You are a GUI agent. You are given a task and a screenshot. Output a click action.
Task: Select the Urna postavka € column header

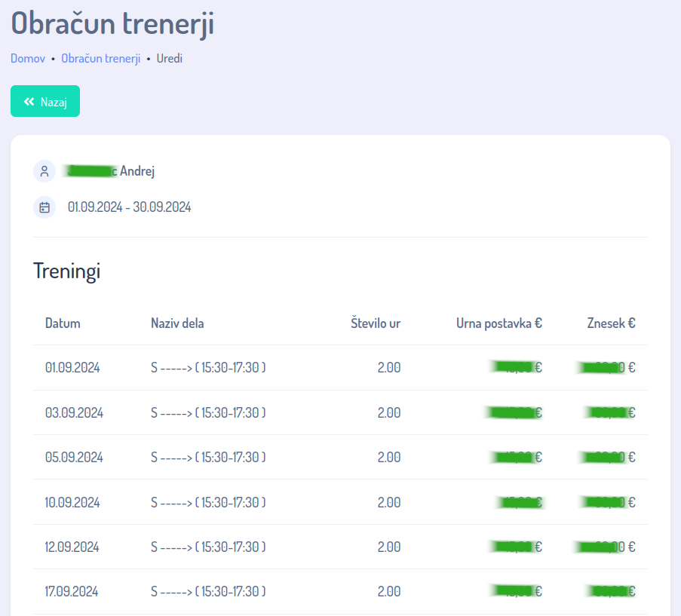coord(498,323)
